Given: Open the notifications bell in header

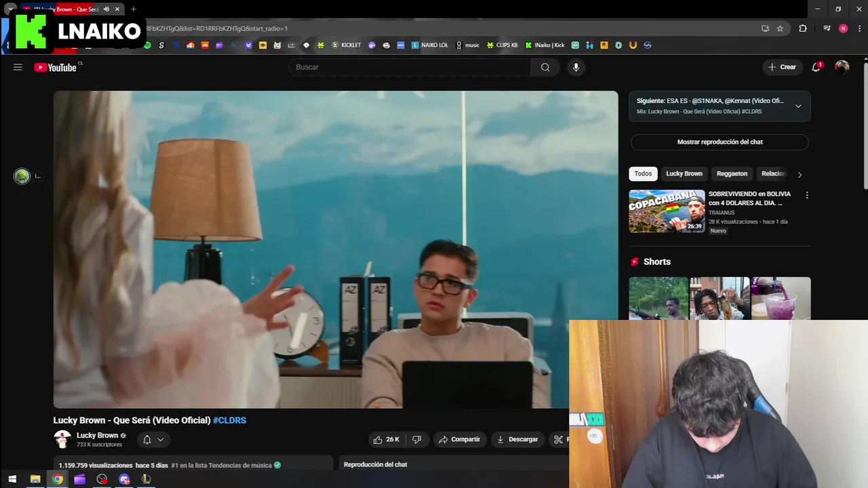Looking at the screenshot, I should [x=816, y=67].
